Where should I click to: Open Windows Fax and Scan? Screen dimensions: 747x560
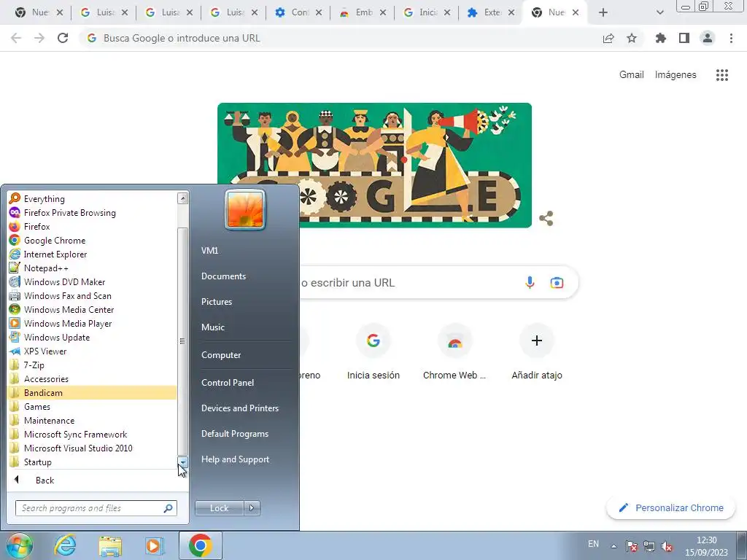pyautogui.click(x=92, y=295)
